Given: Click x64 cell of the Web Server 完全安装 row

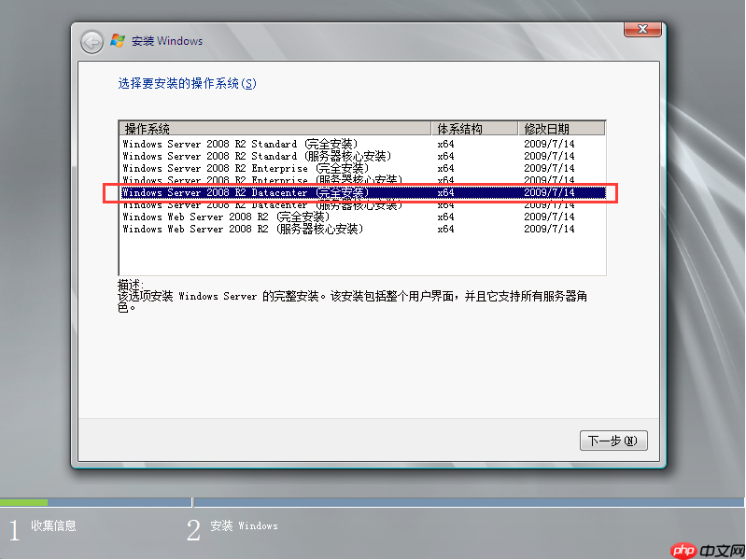Looking at the screenshot, I should point(445,217).
